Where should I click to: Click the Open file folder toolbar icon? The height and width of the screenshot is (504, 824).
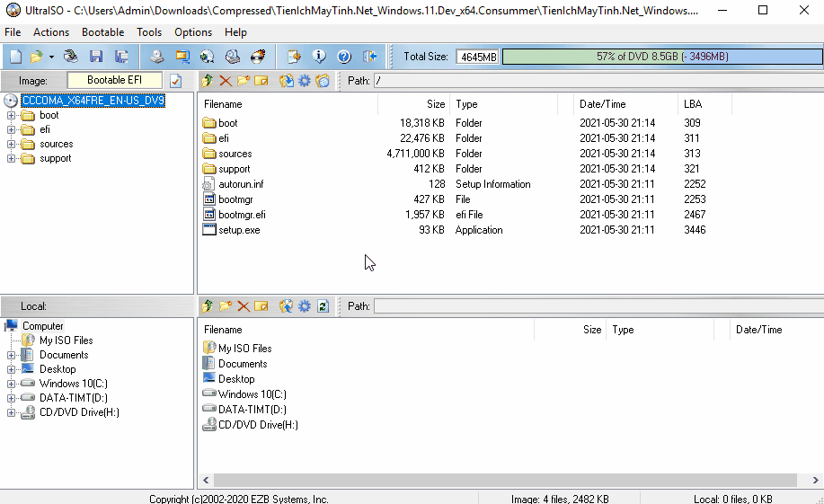click(36, 57)
